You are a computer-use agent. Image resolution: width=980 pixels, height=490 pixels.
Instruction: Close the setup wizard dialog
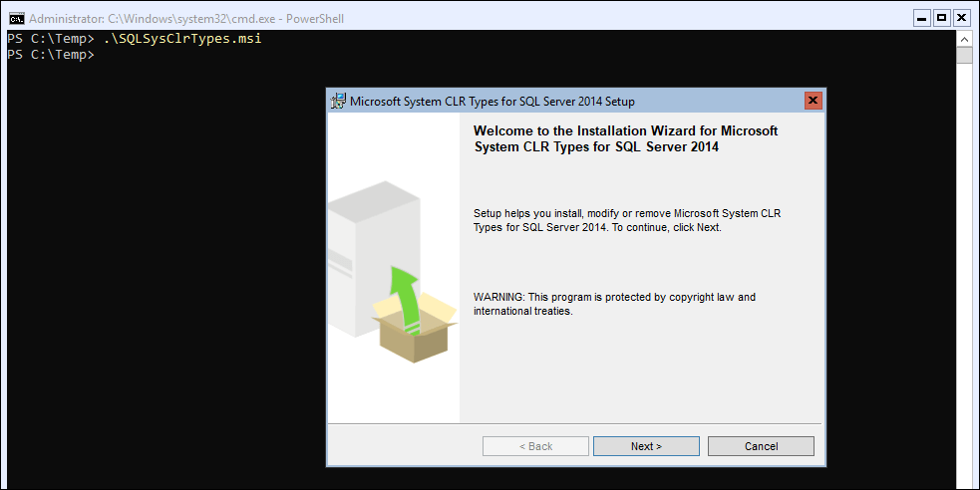(814, 101)
